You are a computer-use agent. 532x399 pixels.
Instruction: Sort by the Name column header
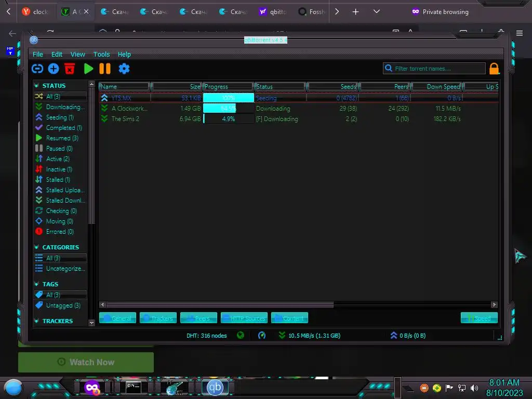point(125,87)
